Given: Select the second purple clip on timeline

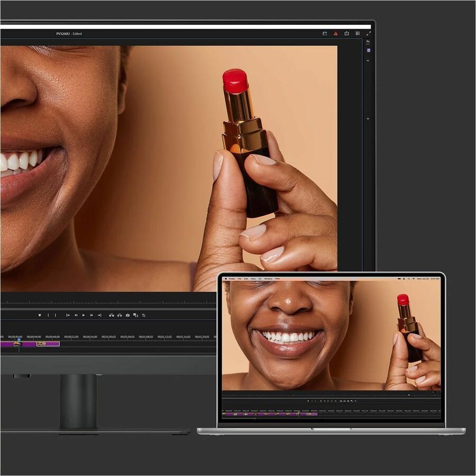Looking at the screenshot, I should (x=48, y=344).
